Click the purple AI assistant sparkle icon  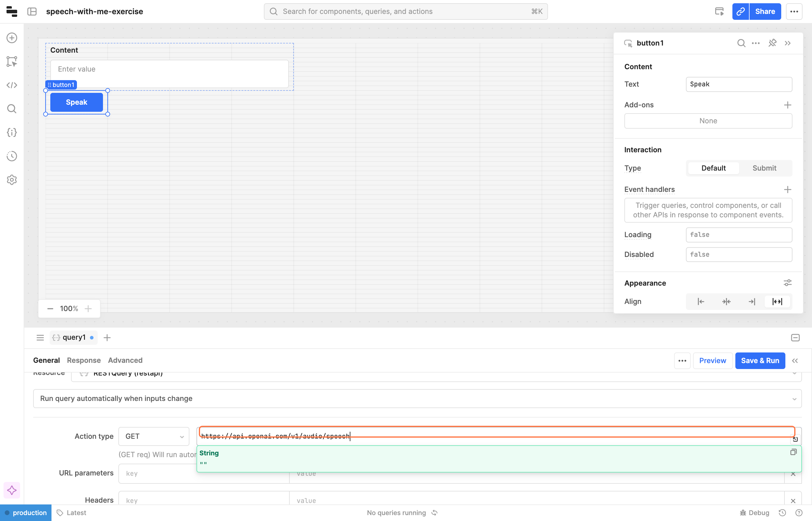point(12,490)
